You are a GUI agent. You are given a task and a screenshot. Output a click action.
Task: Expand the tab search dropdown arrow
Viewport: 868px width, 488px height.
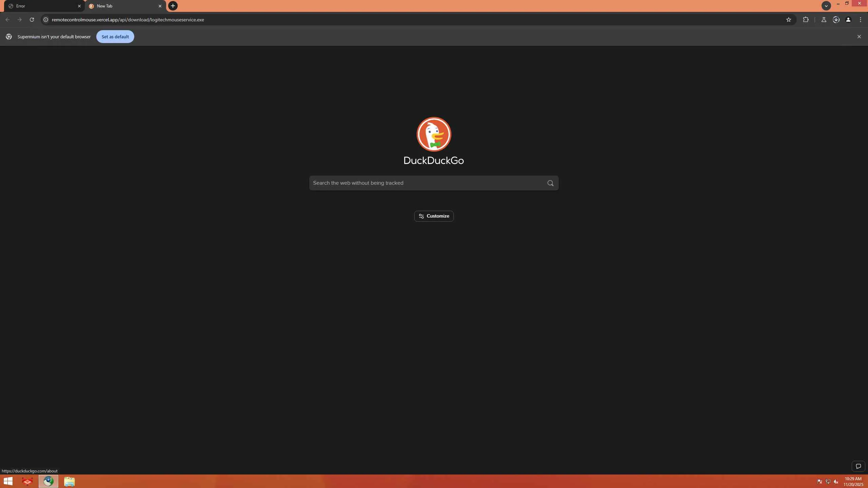click(826, 6)
